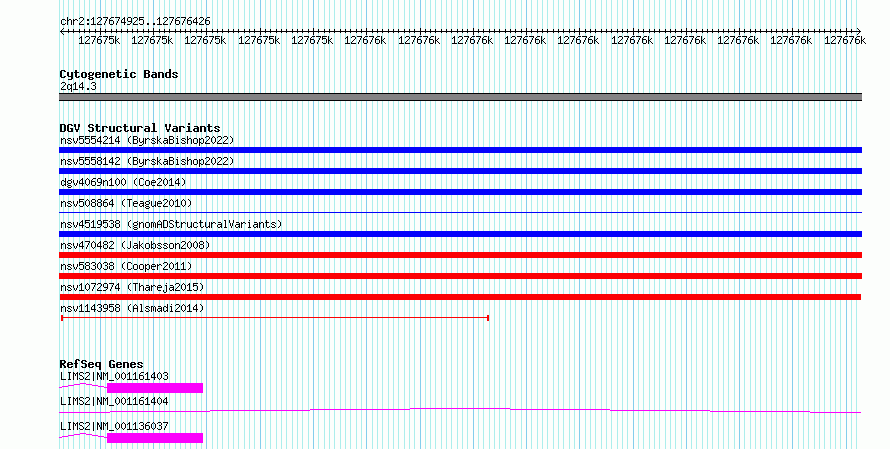Open the dgv4069n100 (Coe2014) variant label

coord(123,182)
